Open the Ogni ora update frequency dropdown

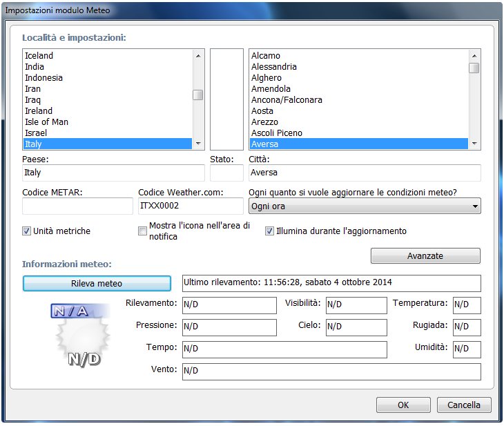pyautogui.click(x=364, y=206)
